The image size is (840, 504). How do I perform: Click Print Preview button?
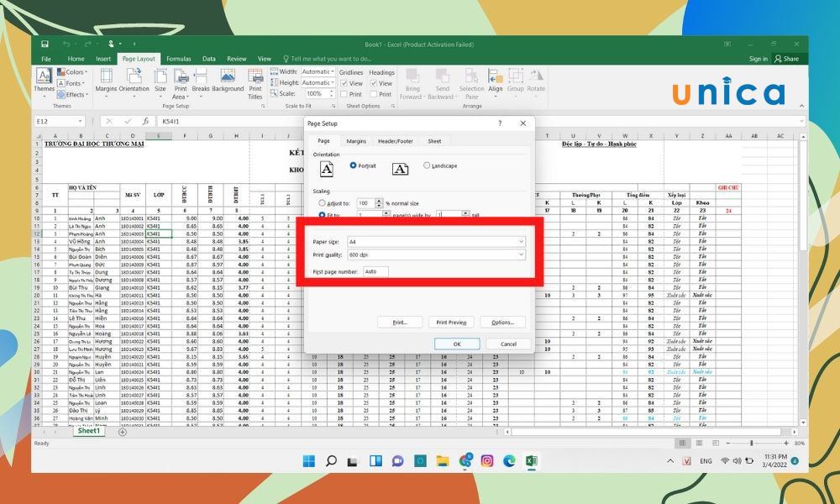click(451, 323)
